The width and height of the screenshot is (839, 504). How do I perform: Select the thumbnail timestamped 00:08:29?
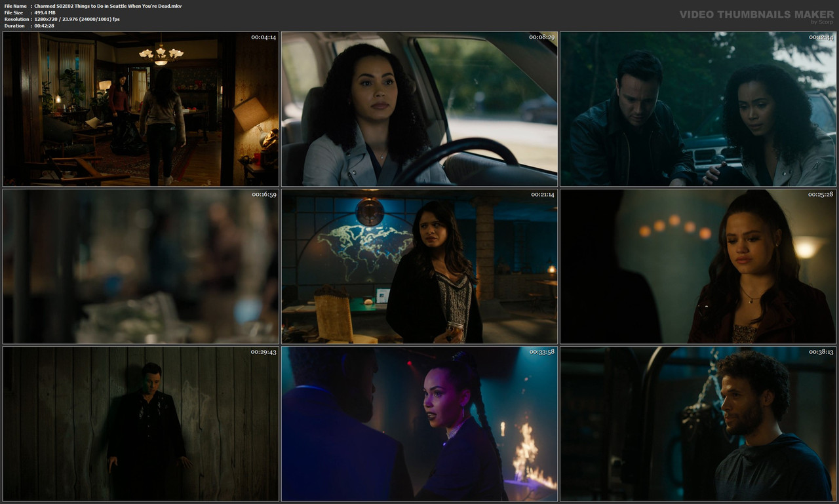(419, 109)
